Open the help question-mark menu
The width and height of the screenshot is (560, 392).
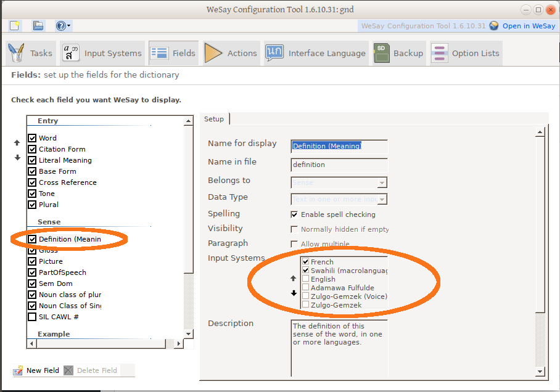click(x=63, y=26)
